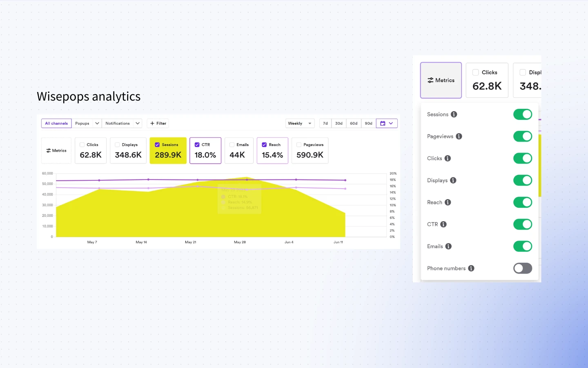Click the sliders icon in large Metrics button
The height and width of the screenshot is (368, 588).
click(x=430, y=81)
